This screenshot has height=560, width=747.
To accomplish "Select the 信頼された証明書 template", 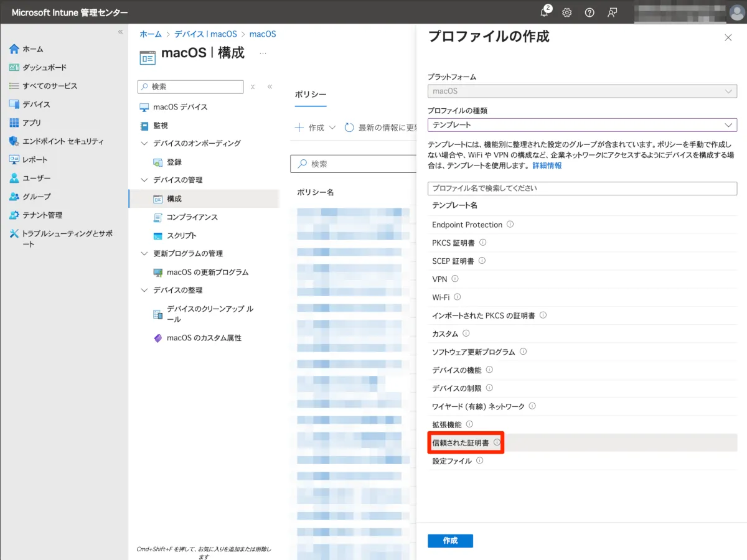I will (461, 443).
